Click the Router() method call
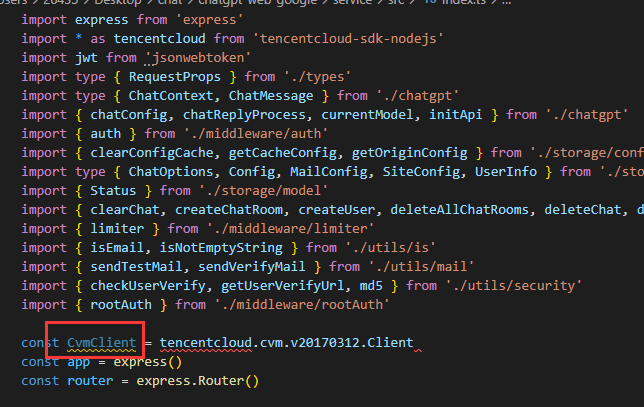 coord(228,381)
